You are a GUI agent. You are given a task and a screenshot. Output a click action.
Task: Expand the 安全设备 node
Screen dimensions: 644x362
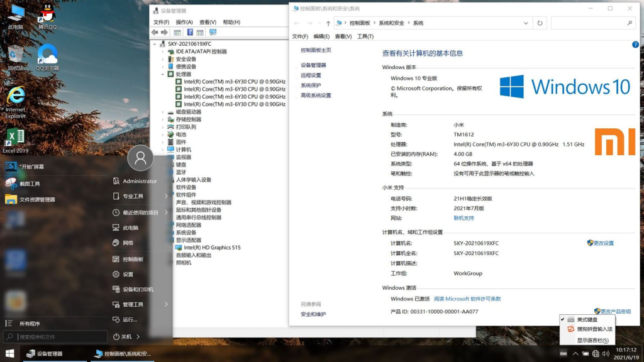tap(163, 59)
